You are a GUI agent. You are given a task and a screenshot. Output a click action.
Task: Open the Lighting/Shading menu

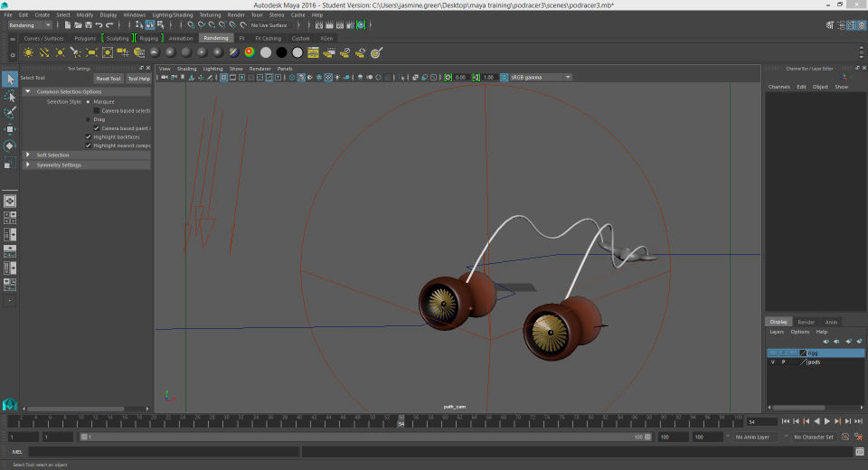(172, 14)
